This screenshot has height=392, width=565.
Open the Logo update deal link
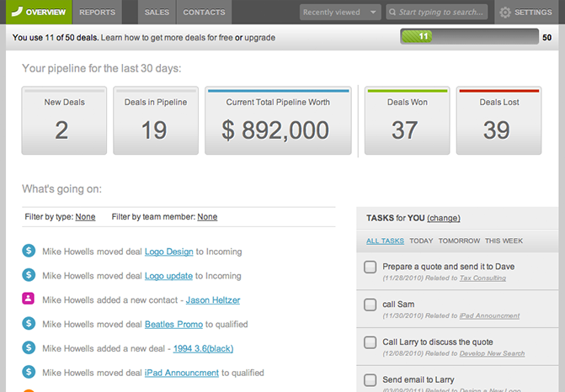168,276
